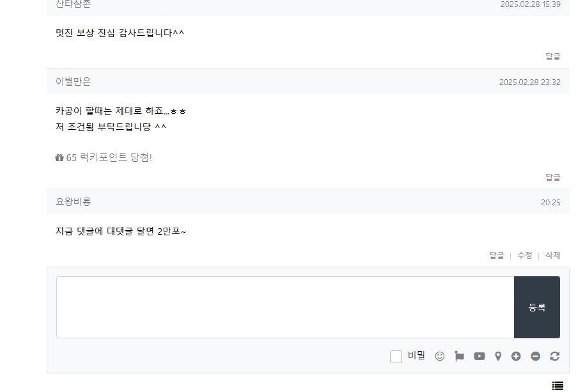Image resolution: width=585 pixels, height=392 pixels.
Task: Delete the comment with 삭제
Action: tap(552, 255)
